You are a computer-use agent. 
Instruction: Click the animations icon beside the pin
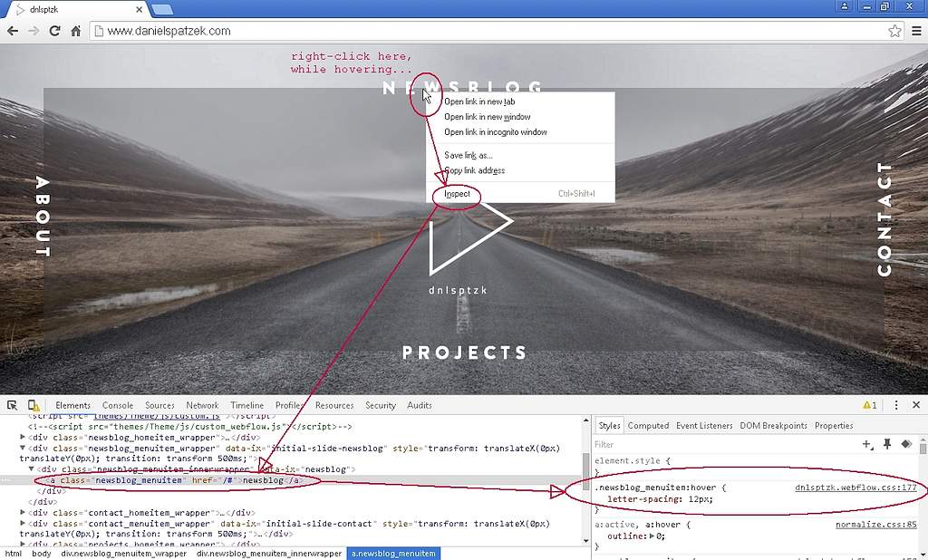[906, 444]
